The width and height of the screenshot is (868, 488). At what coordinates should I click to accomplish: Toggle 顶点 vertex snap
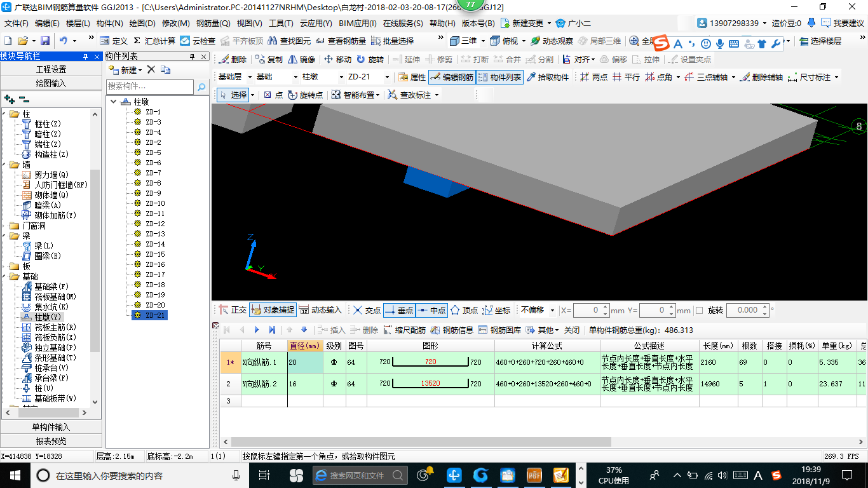[x=464, y=310]
